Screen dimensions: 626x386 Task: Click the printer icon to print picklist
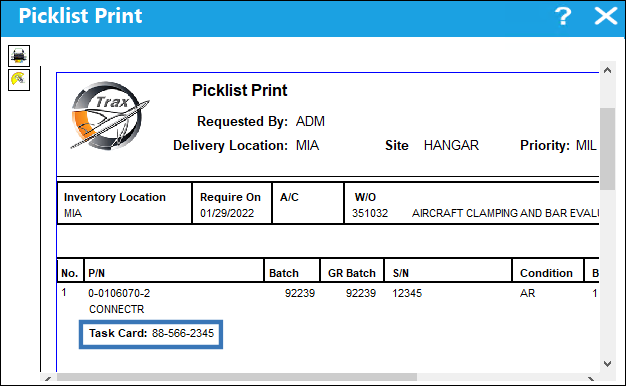tap(19, 56)
